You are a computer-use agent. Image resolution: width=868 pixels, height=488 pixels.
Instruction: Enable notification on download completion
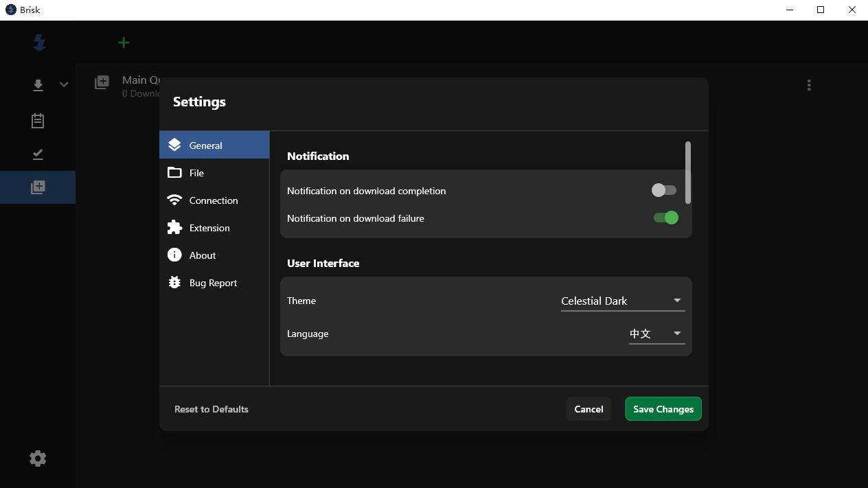(664, 190)
